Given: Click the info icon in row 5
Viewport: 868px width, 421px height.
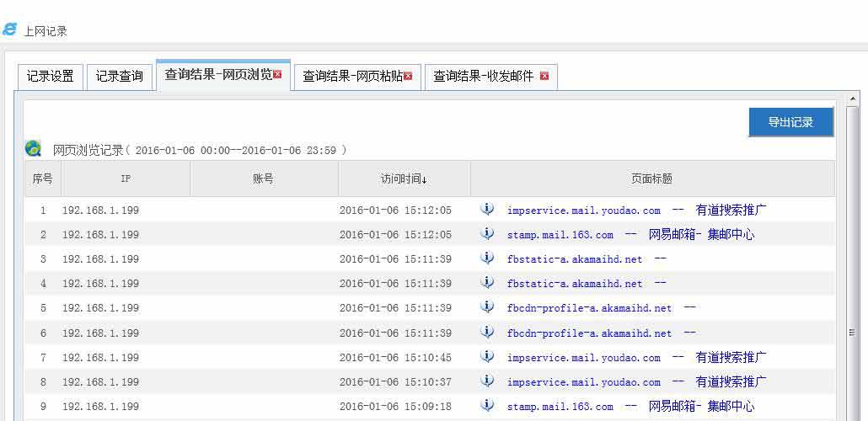Looking at the screenshot, I should [x=487, y=308].
